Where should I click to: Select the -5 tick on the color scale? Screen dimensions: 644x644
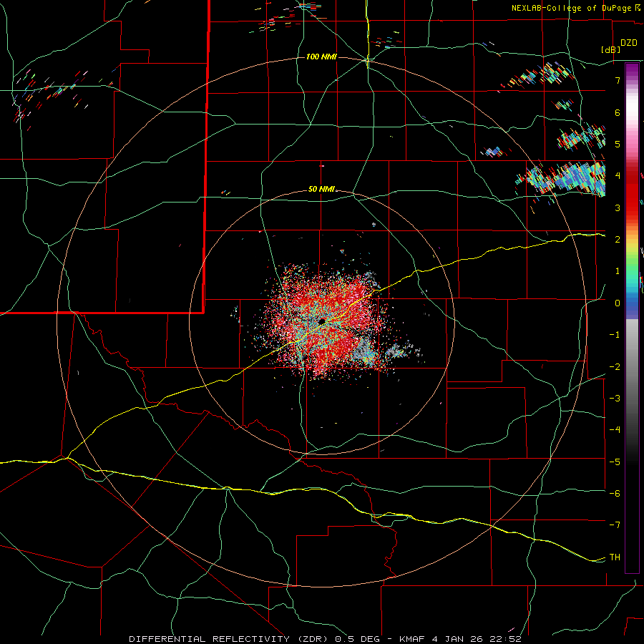(615, 462)
